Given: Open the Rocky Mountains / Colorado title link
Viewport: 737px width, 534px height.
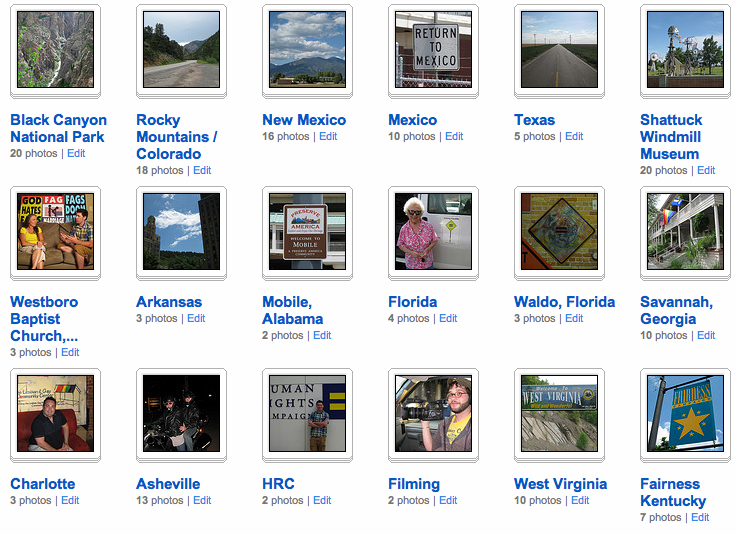Looking at the screenshot, I should pos(177,137).
